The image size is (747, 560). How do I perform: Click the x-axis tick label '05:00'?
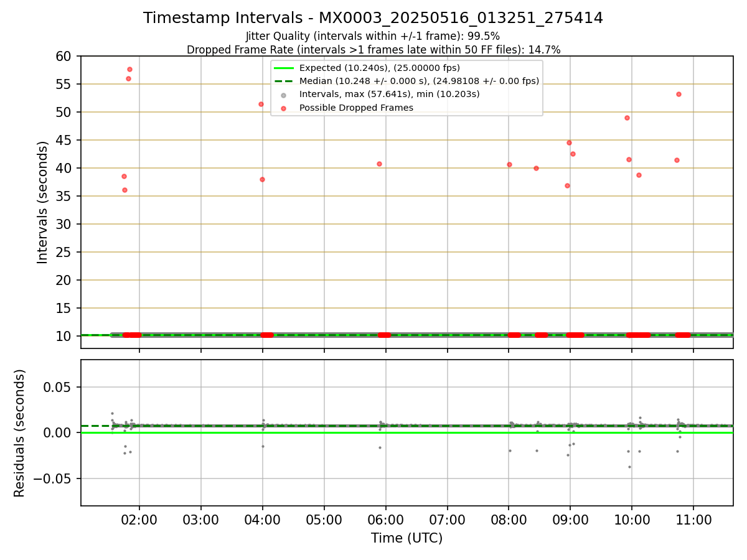click(324, 520)
